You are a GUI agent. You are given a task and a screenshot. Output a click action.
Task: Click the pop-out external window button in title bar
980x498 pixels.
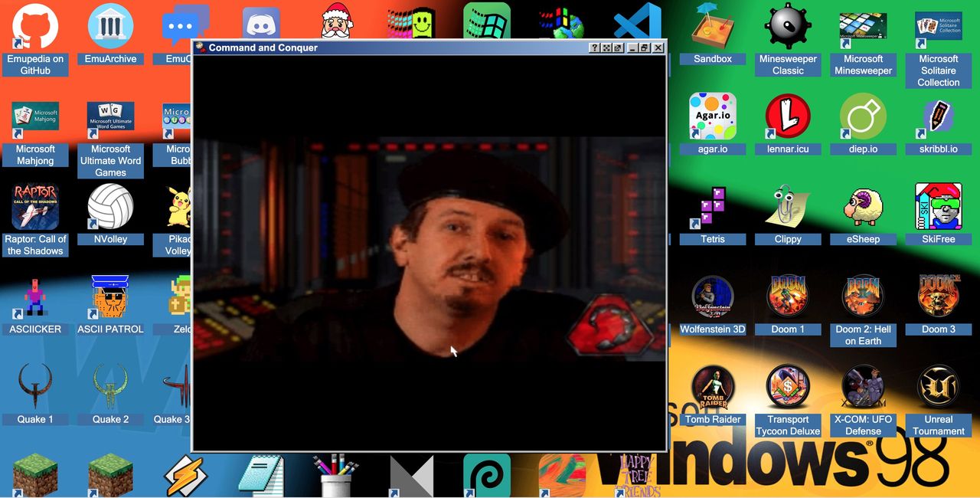619,48
